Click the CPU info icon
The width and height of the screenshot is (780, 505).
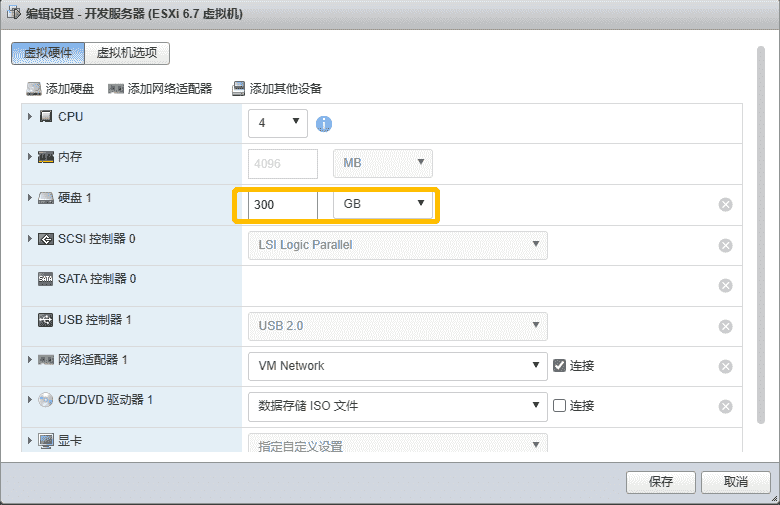(x=324, y=124)
